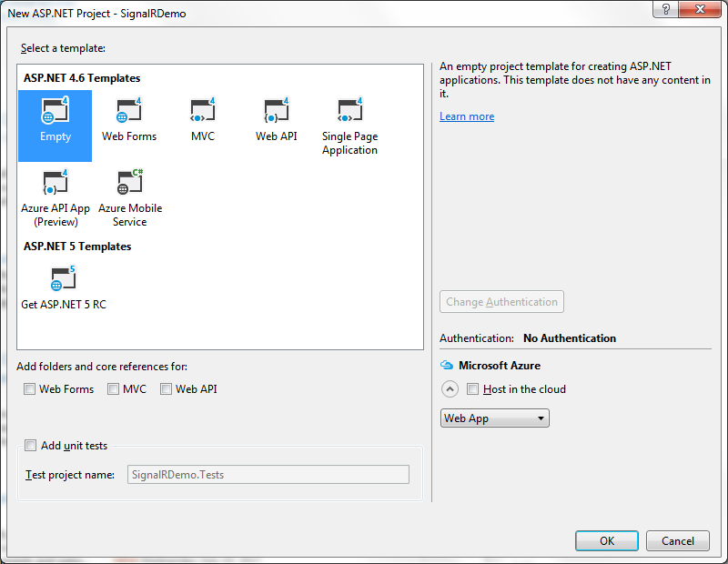Open the dialog help question mark

[665, 9]
